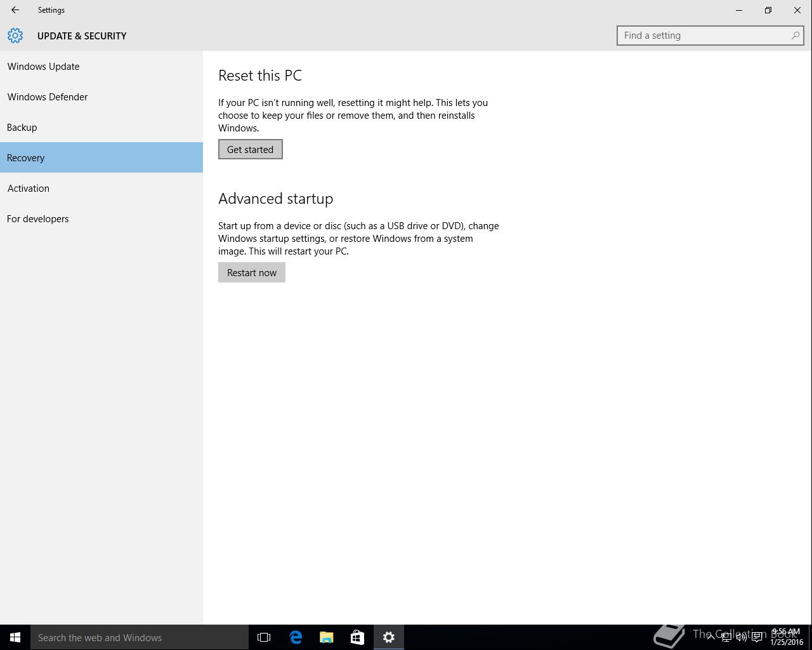812x650 pixels.
Task: Click the Settings gear on the taskbar
Action: coord(389,637)
